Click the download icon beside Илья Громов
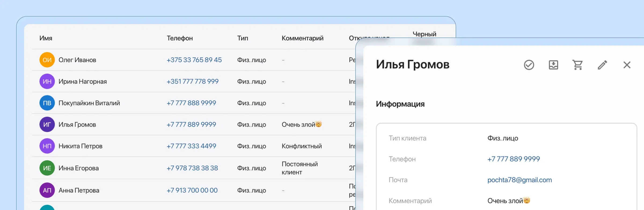 [553, 65]
